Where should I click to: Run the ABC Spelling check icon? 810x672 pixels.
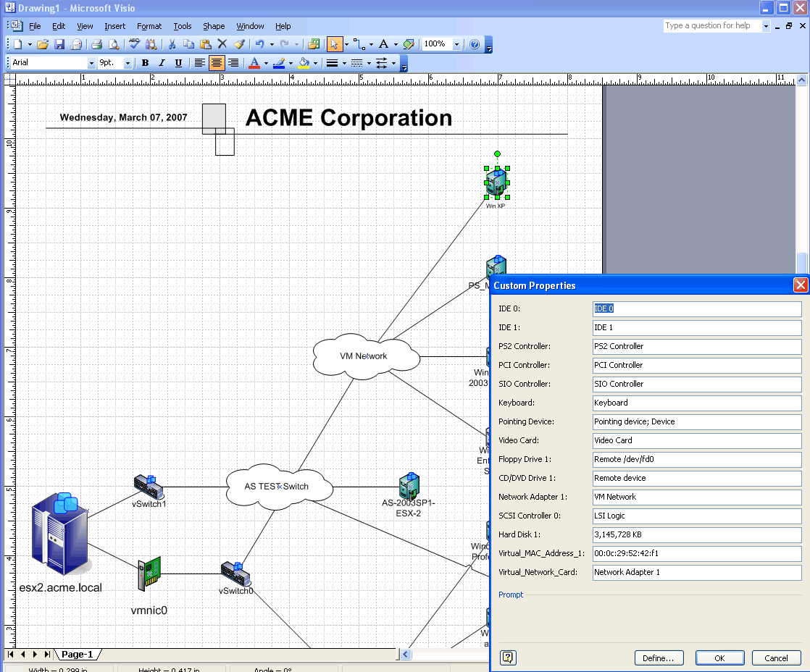(134, 44)
